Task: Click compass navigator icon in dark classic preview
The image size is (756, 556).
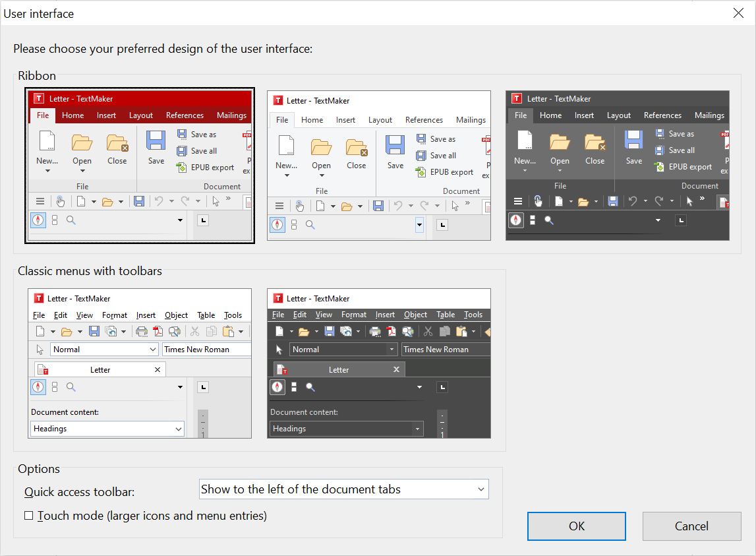Action: pos(277,387)
